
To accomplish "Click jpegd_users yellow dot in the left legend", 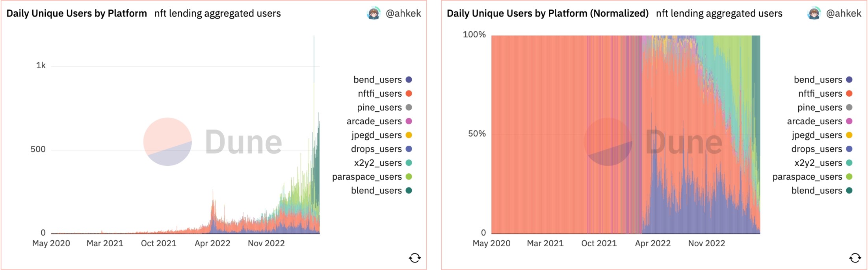I will tap(409, 135).
